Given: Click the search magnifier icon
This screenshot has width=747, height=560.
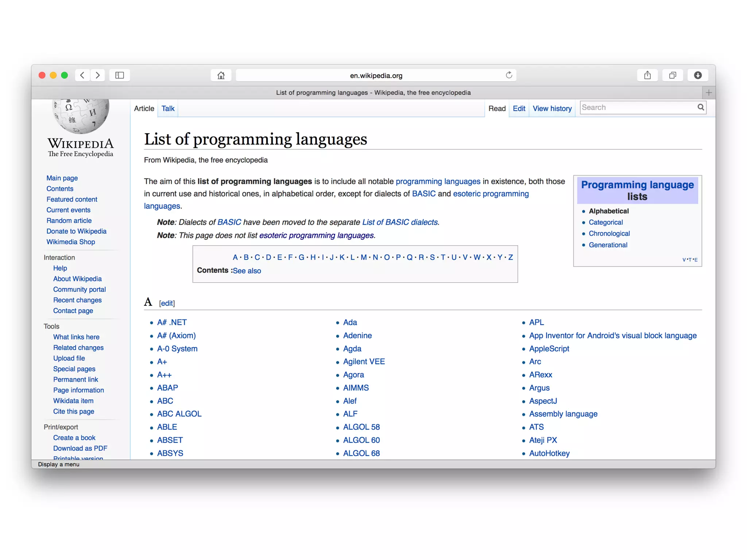Looking at the screenshot, I should tap(701, 107).
